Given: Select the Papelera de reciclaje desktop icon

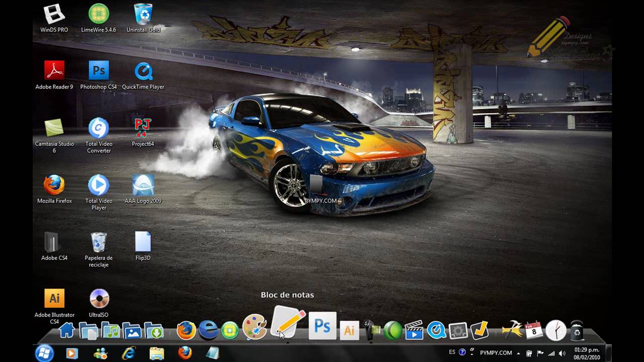Looking at the screenshot, I should pos(99,249).
